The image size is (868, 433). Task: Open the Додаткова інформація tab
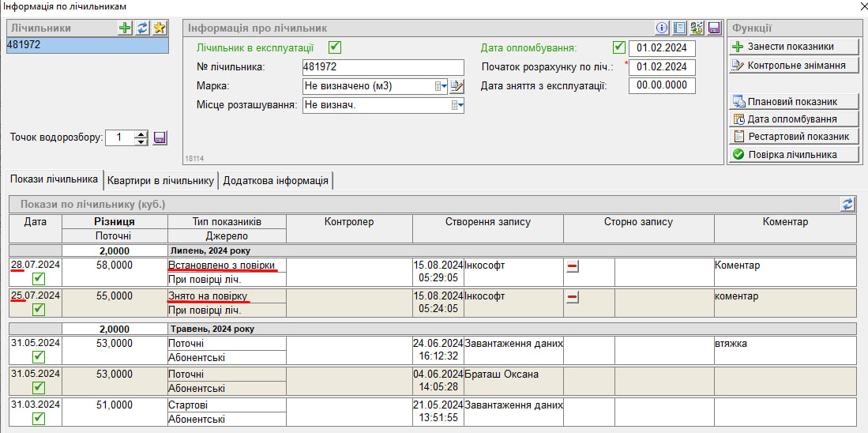pos(276,180)
